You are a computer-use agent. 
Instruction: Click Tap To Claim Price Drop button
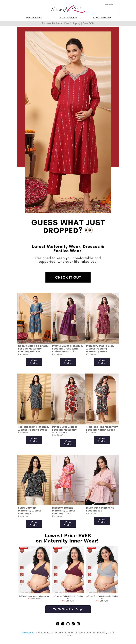(x=68, y=609)
